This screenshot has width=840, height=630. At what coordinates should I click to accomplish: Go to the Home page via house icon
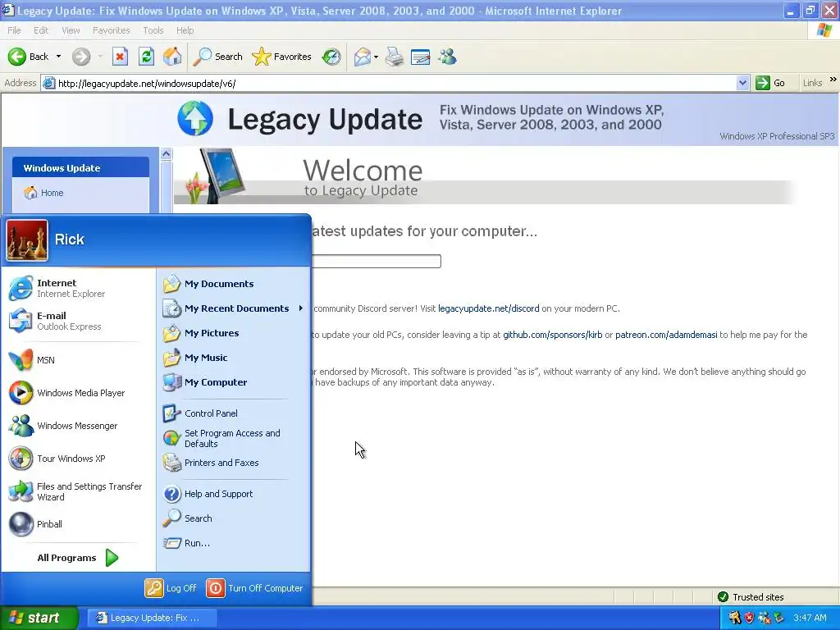click(172, 57)
